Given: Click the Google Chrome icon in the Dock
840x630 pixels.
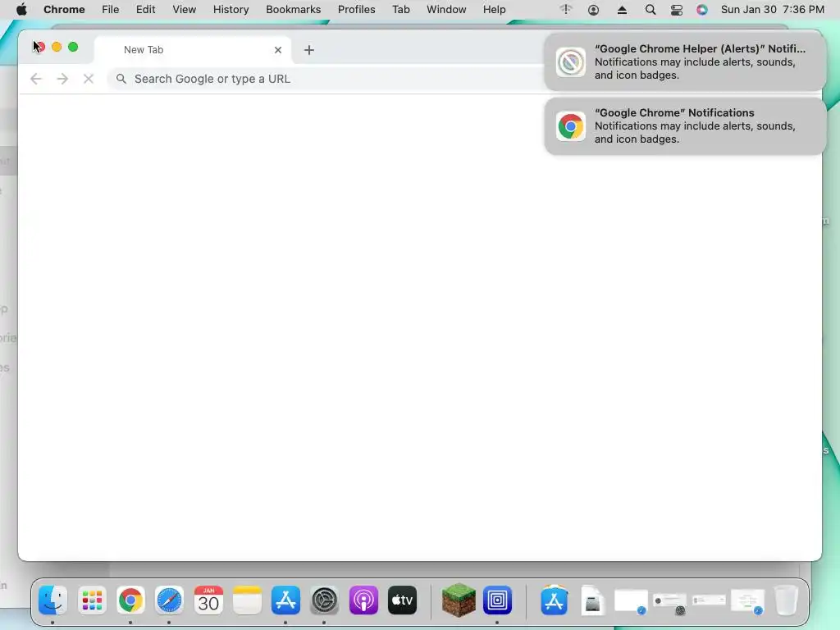Looking at the screenshot, I should pos(130,600).
